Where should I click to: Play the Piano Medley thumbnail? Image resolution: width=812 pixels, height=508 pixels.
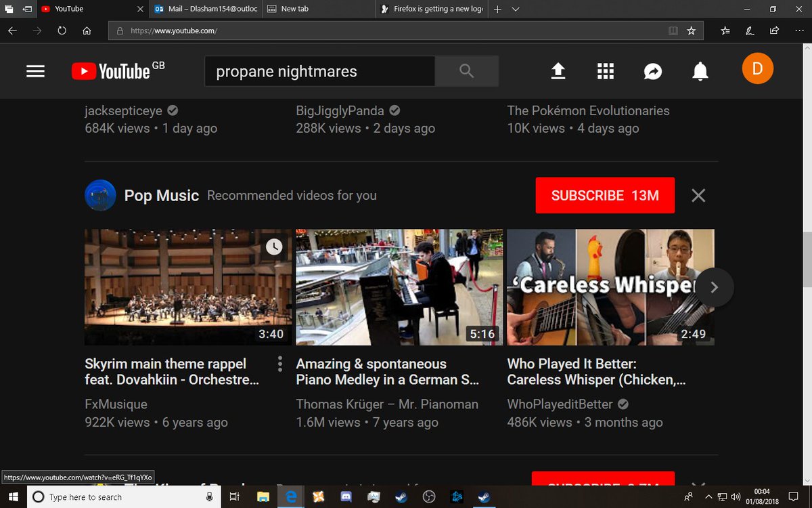[399, 287]
